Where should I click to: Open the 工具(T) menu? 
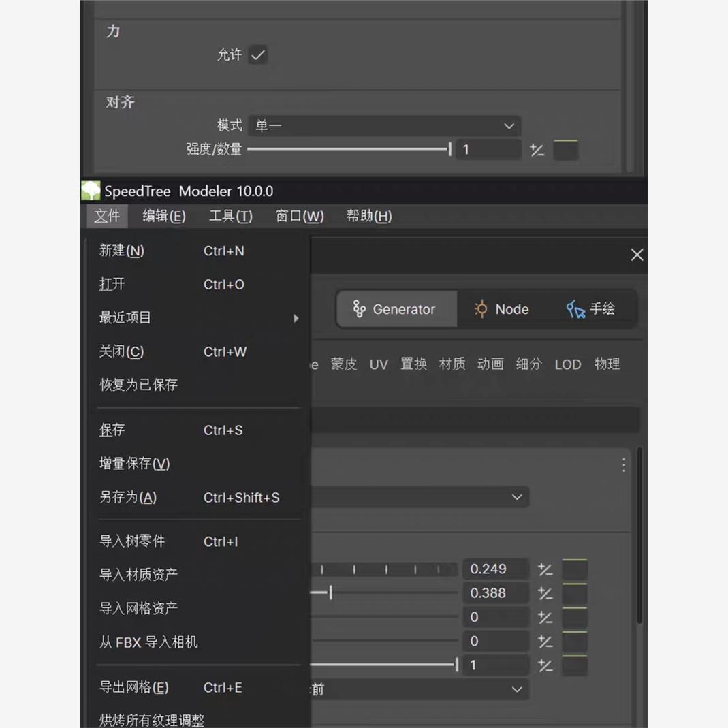click(231, 216)
